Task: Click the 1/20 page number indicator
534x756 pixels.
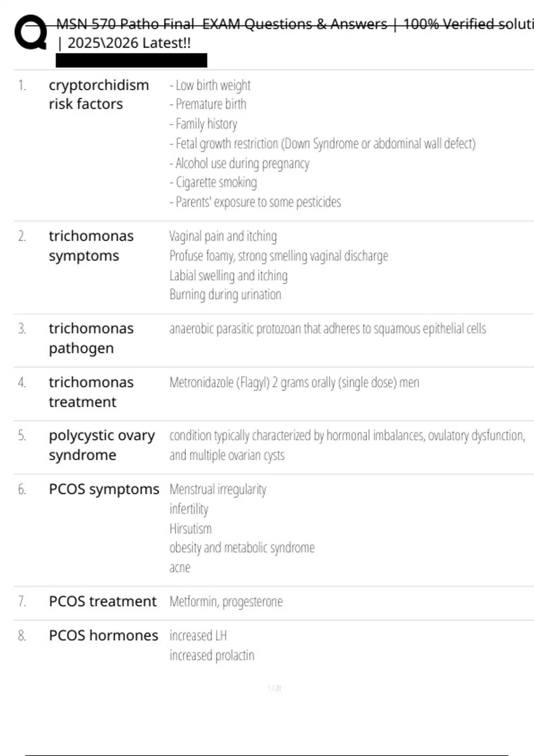Action: 274,688
